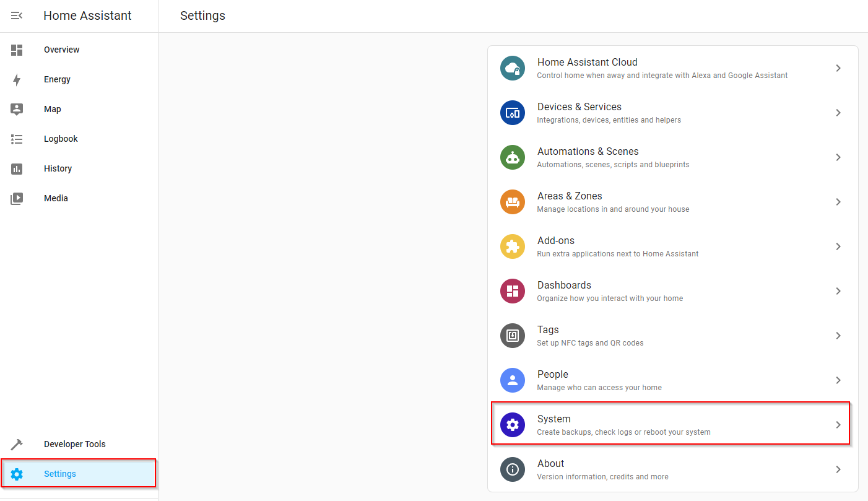The height and width of the screenshot is (501, 868).
Task: Click the Home Assistant Cloud icon
Action: point(513,68)
